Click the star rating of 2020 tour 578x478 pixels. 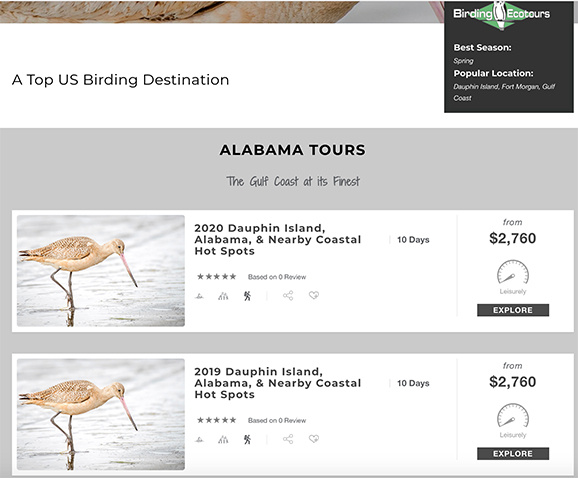coord(216,276)
